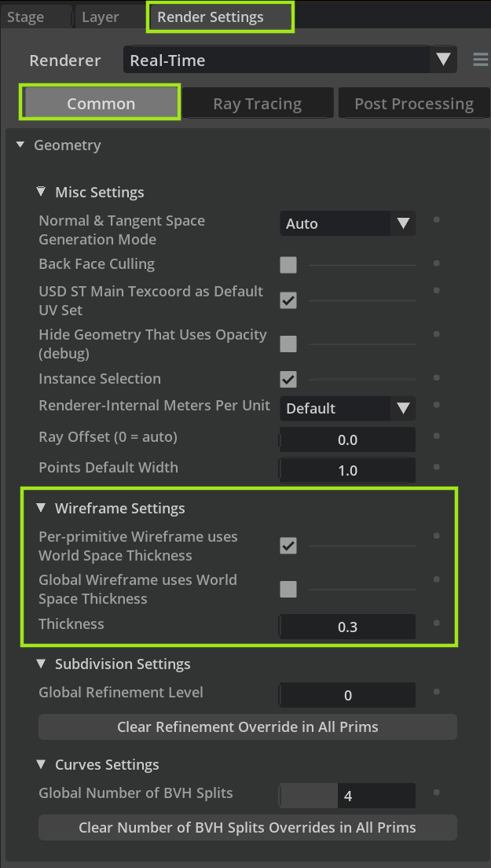Click reset dot next to Instance Selection
491x868 pixels.
pyautogui.click(x=436, y=377)
